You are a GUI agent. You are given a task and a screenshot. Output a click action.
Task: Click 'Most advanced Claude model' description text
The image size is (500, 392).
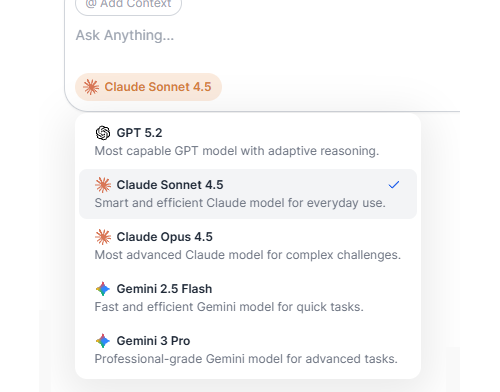coord(248,255)
